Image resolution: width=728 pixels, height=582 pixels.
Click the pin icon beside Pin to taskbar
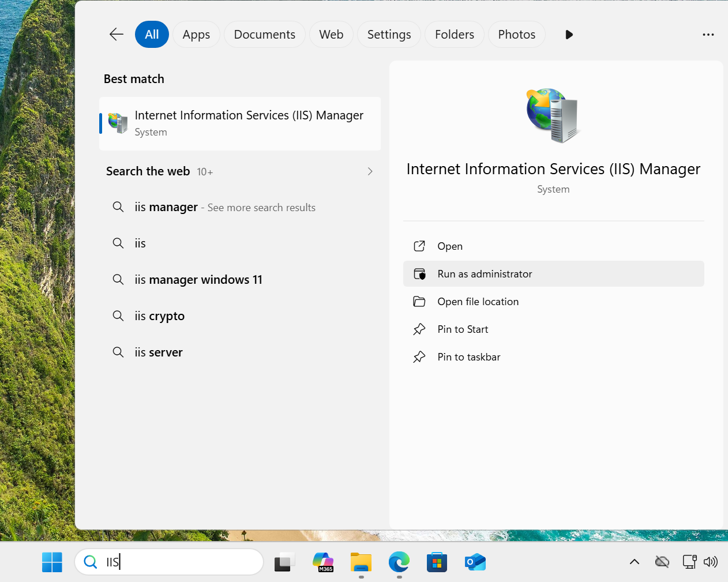tap(419, 357)
